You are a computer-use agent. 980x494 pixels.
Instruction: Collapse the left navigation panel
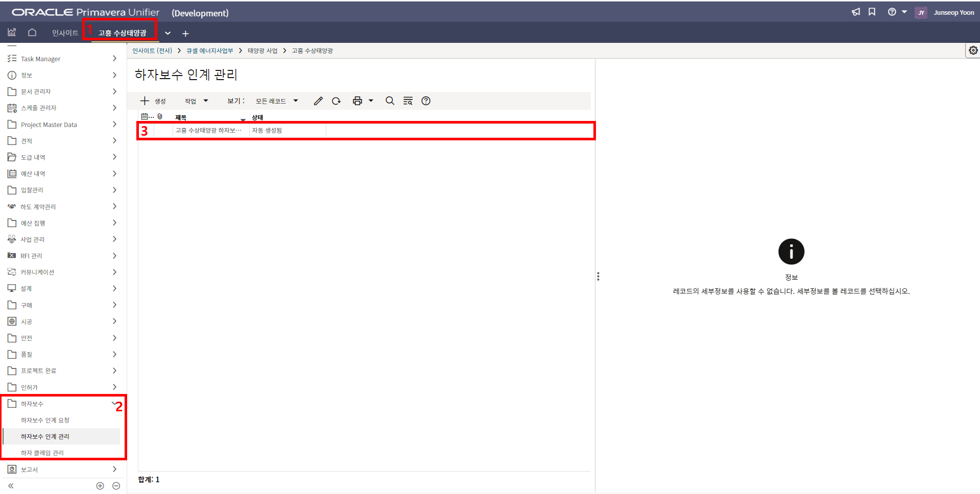click(x=11, y=486)
